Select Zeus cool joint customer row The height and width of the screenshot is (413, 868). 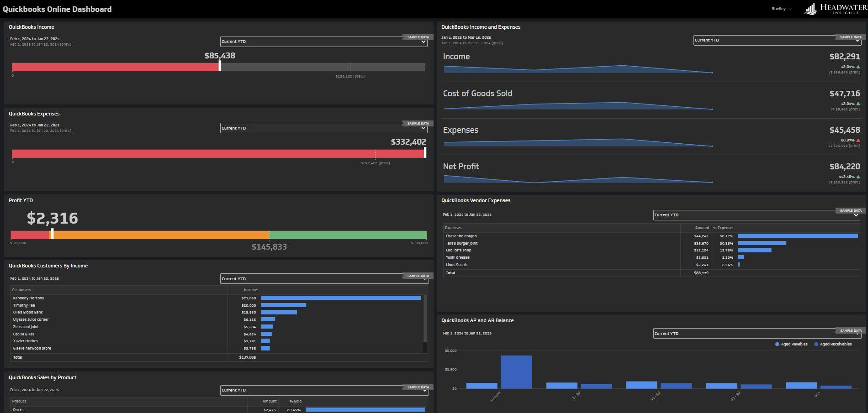[217, 327]
